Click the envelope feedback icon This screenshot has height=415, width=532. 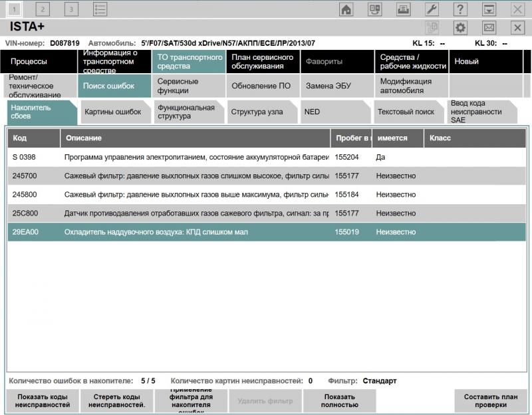click(x=489, y=27)
